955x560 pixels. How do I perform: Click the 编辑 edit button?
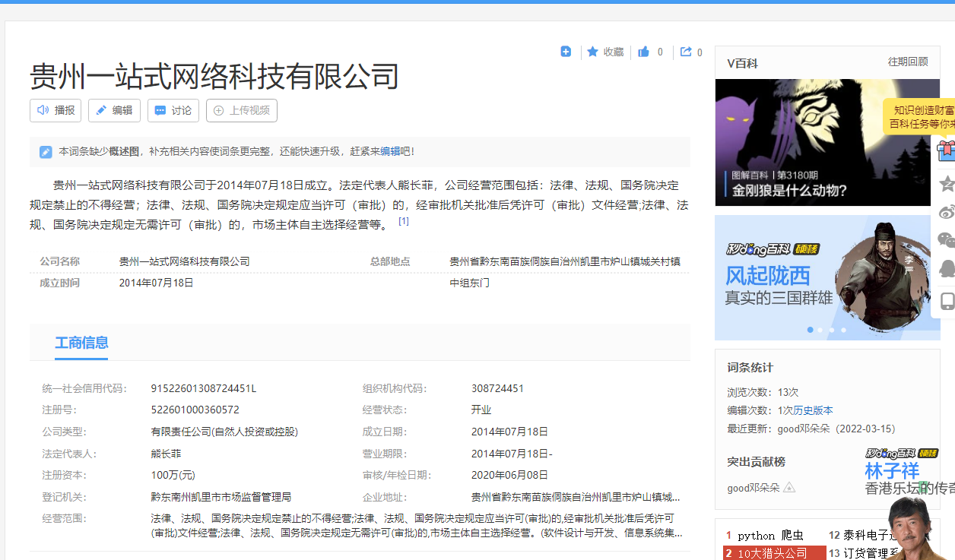(114, 110)
